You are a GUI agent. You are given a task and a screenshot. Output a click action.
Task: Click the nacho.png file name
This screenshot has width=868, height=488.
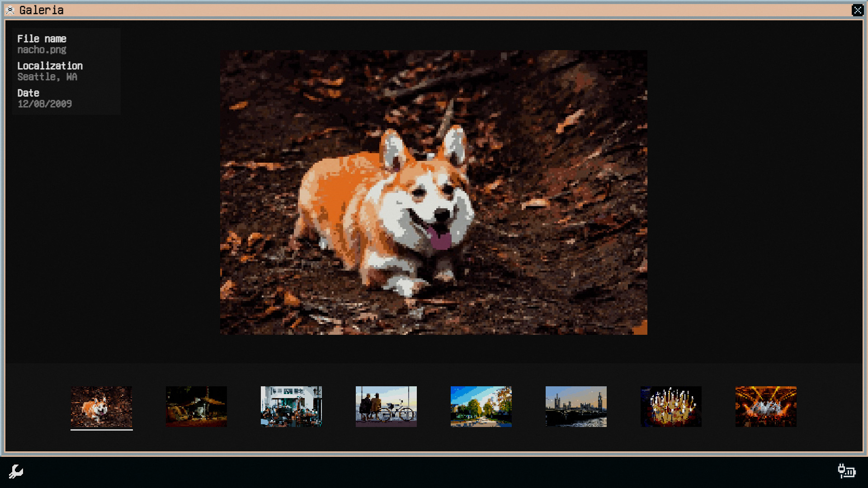pos(42,50)
